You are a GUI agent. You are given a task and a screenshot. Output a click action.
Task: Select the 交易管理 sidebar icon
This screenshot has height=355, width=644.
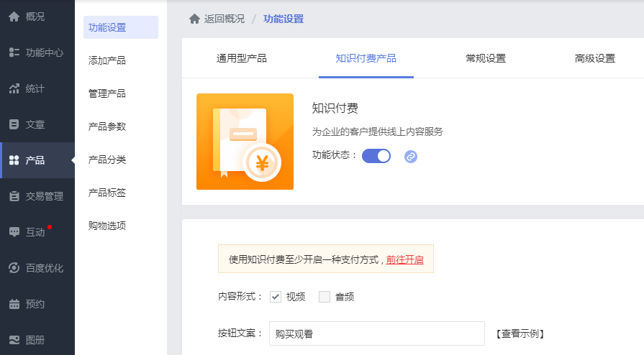[14, 196]
